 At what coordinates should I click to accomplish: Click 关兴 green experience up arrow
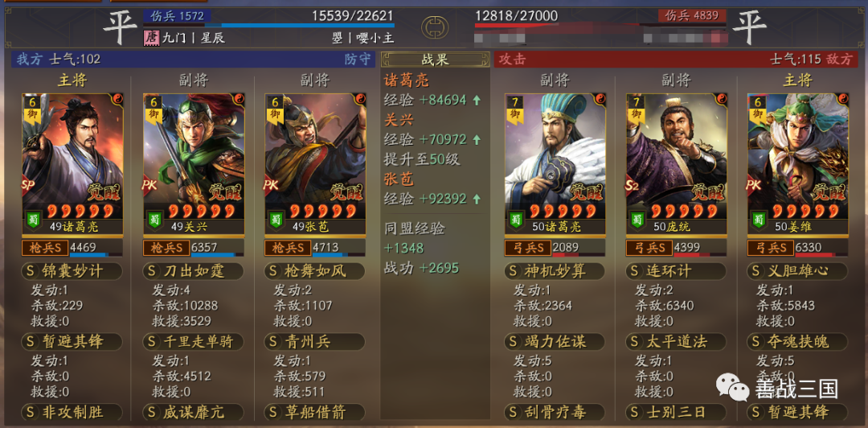point(477,138)
